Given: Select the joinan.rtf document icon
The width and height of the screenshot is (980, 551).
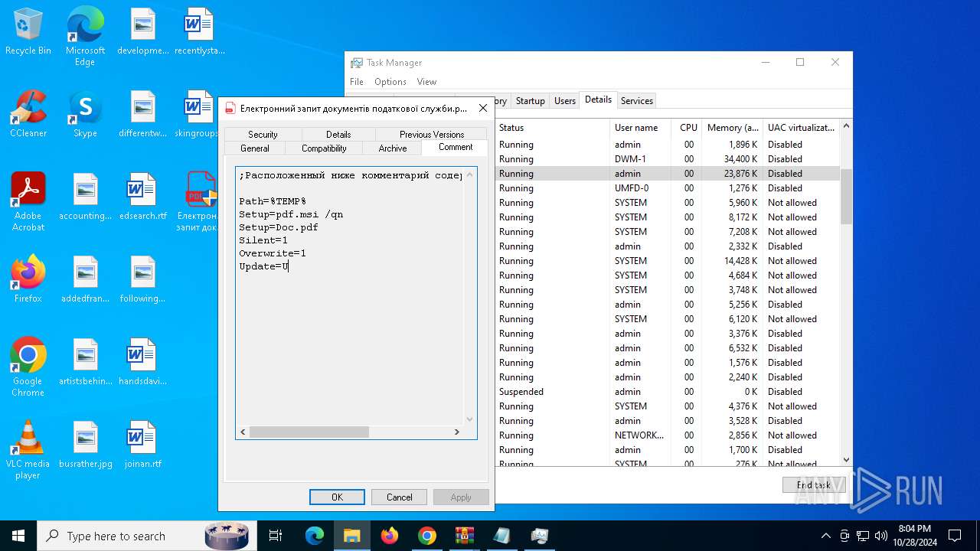Looking at the screenshot, I should pos(142,445).
